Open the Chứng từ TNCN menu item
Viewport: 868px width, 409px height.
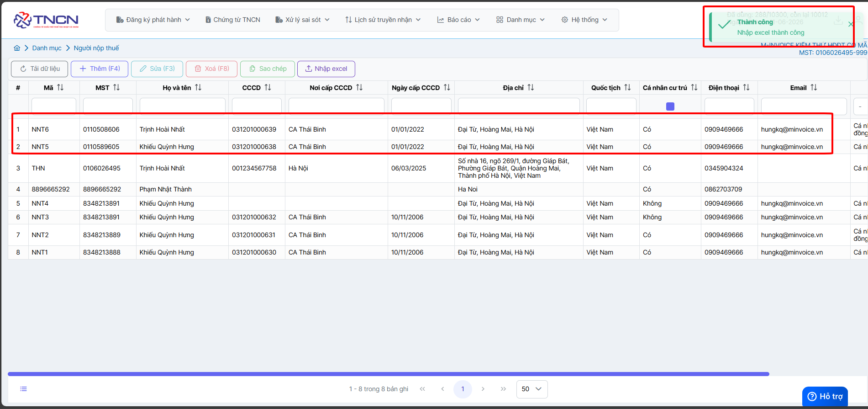coord(233,20)
